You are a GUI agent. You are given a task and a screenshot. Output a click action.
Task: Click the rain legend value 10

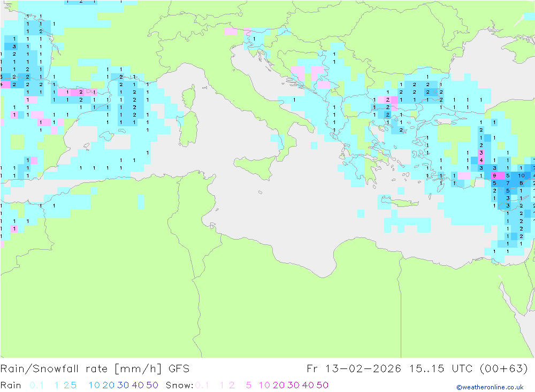[x=94, y=385]
